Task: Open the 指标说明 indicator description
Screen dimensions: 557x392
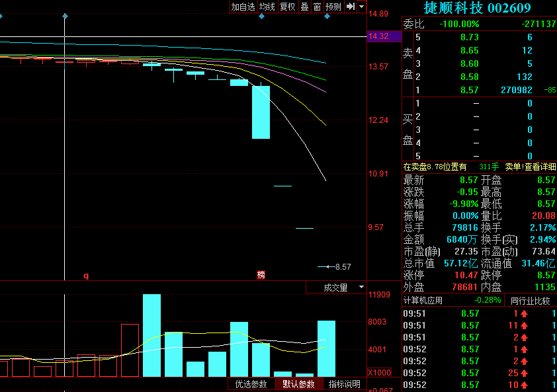Action: 345,384
